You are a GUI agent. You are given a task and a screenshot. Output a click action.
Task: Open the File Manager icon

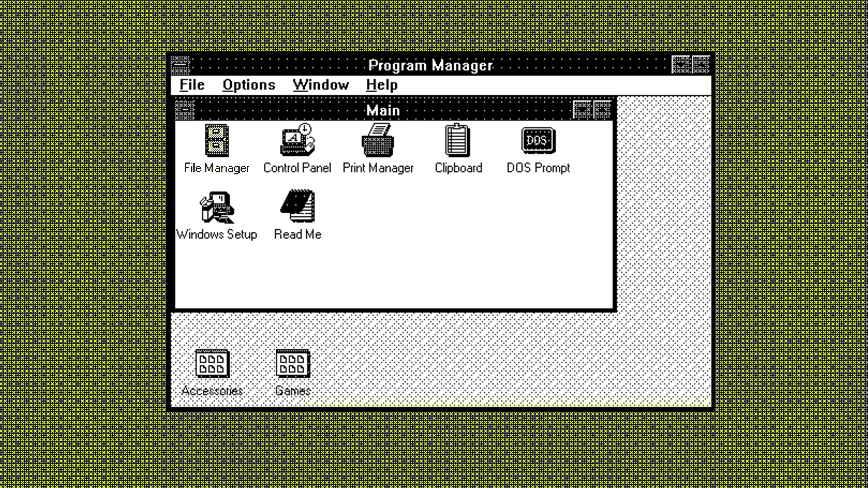point(217,141)
